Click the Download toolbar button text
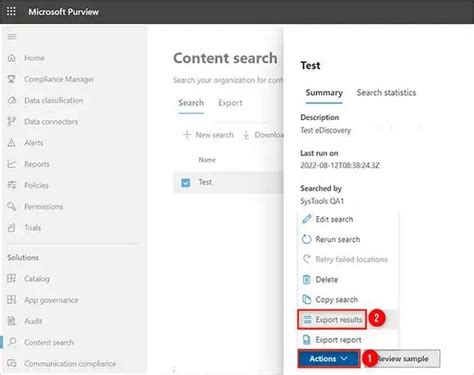Image resolution: width=474 pixels, height=375 pixels. (x=269, y=135)
